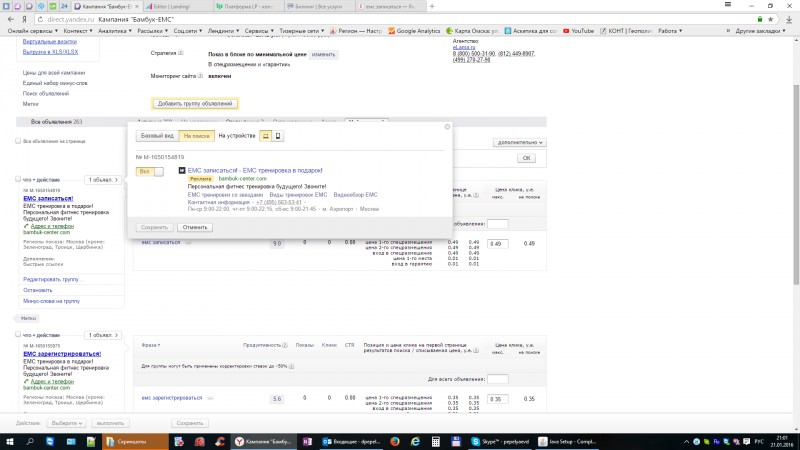800x450 pixels.
Task: Click phrase 'емс записаться' in table
Action: point(161,242)
